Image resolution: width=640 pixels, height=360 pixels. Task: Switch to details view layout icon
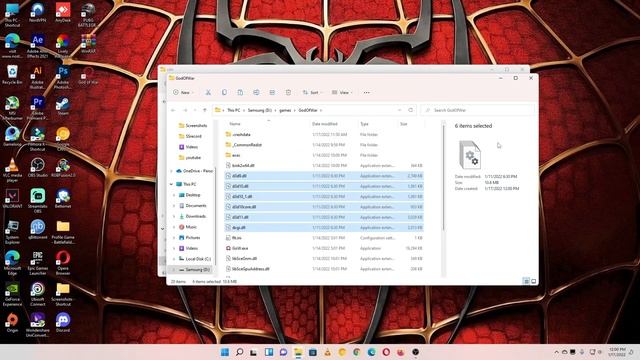[526, 281]
